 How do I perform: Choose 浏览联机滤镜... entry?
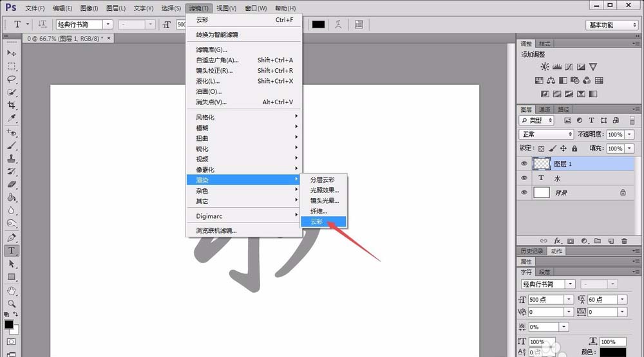[244, 231]
